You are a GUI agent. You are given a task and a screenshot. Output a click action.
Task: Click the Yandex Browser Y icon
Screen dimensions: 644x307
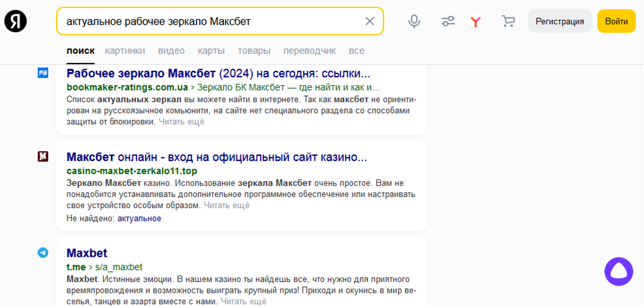[x=476, y=21]
